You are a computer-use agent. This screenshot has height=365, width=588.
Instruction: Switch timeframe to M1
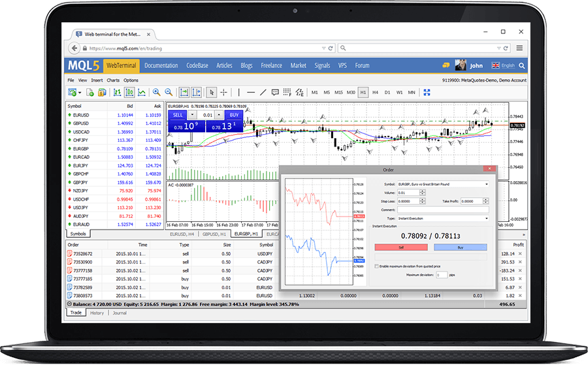coord(315,92)
